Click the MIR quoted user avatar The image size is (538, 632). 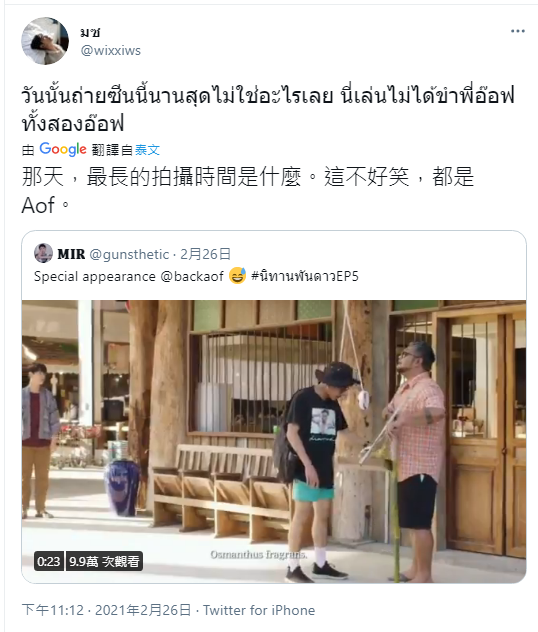tap(43, 254)
